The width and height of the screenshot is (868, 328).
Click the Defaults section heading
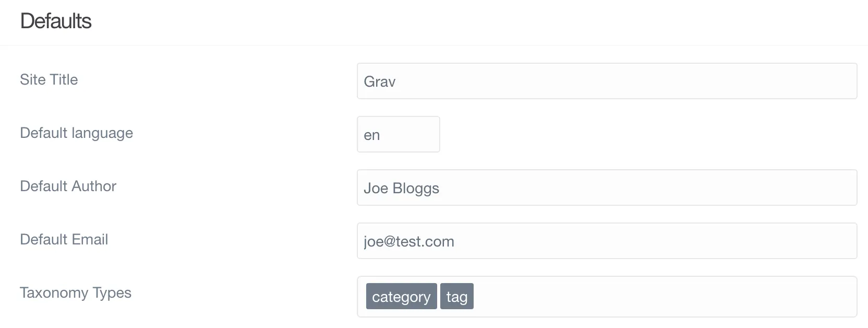coord(56,21)
